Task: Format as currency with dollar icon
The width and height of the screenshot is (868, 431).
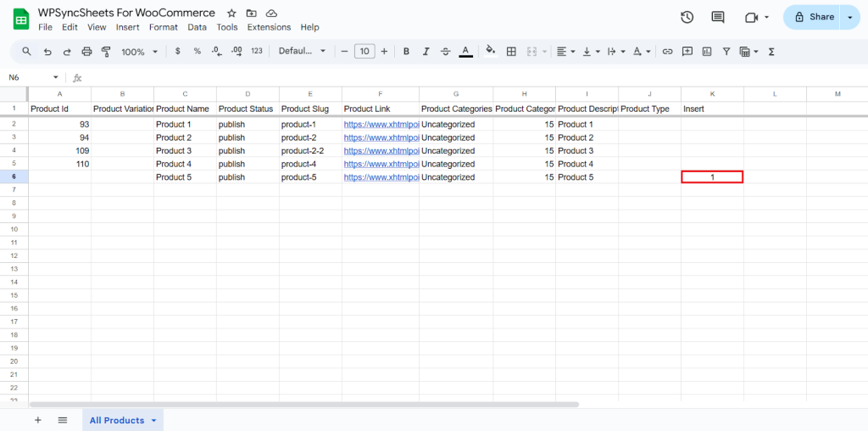Action: tap(178, 51)
